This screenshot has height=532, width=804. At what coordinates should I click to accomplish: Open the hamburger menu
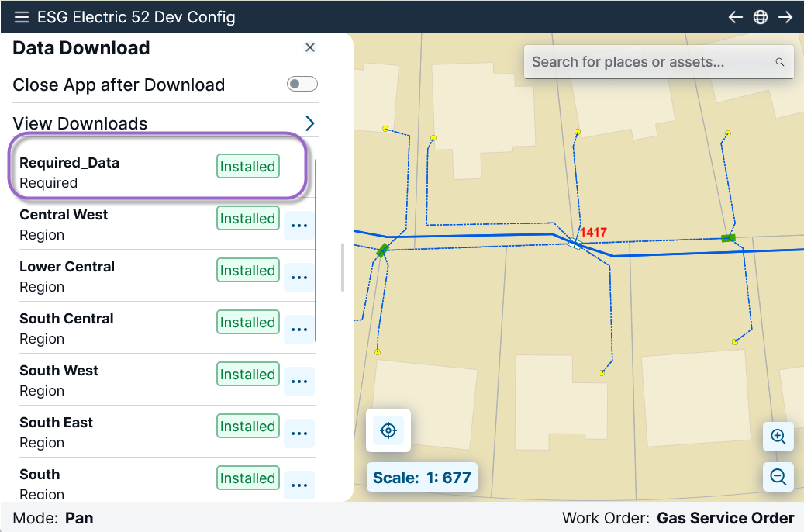point(22,17)
